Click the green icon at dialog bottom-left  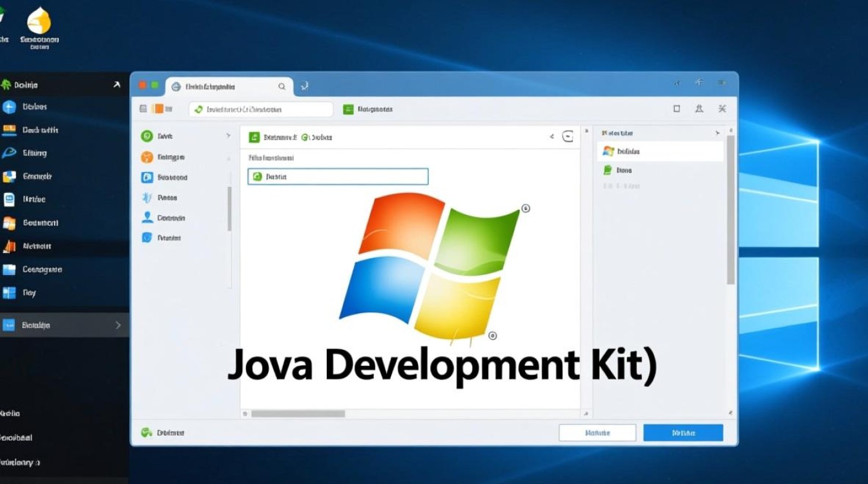[x=146, y=432]
